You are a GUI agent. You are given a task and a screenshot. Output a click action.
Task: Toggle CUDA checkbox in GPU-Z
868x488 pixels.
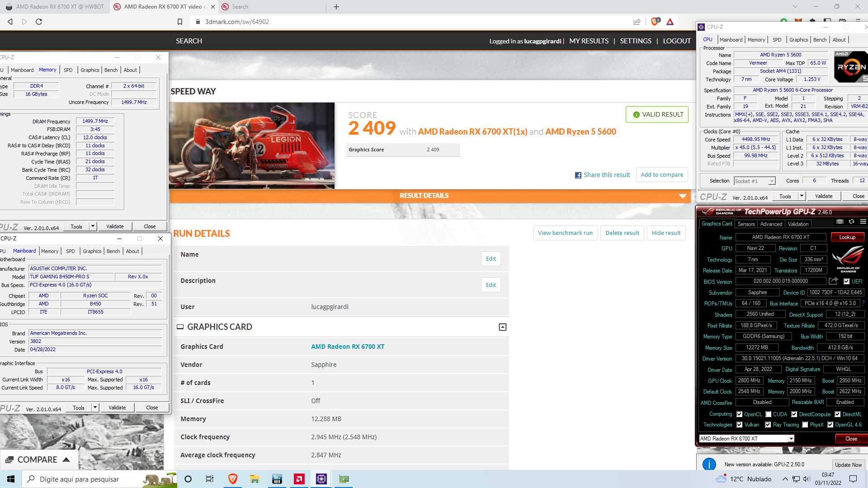pyautogui.click(x=769, y=414)
